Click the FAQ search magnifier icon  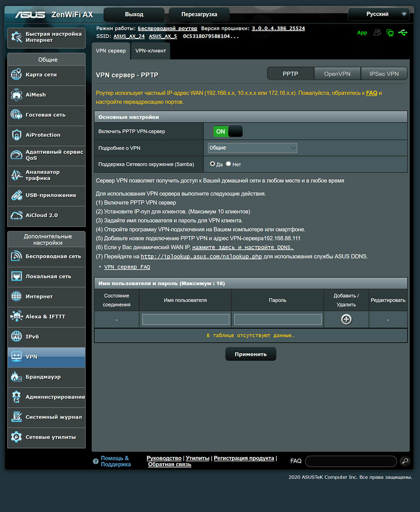tap(405, 461)
